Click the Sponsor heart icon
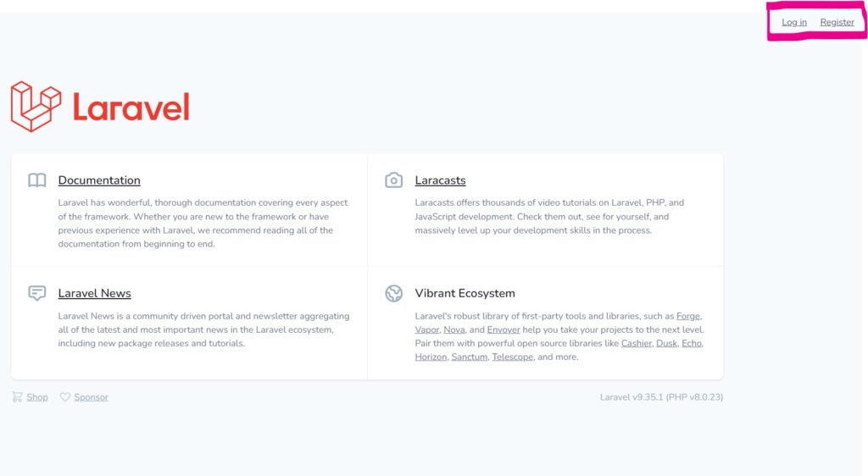The width and height of the screenshot is (868, 476). pos(65,396)
